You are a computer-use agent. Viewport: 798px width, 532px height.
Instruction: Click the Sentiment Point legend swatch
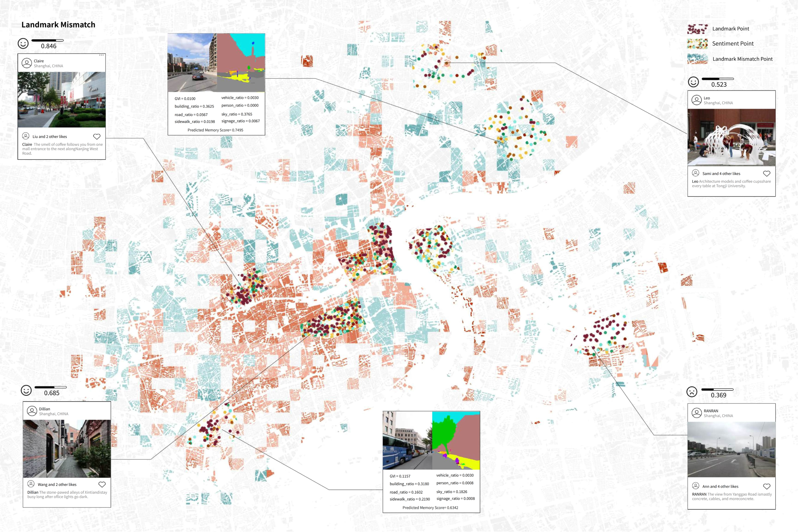tap(697, 44)
